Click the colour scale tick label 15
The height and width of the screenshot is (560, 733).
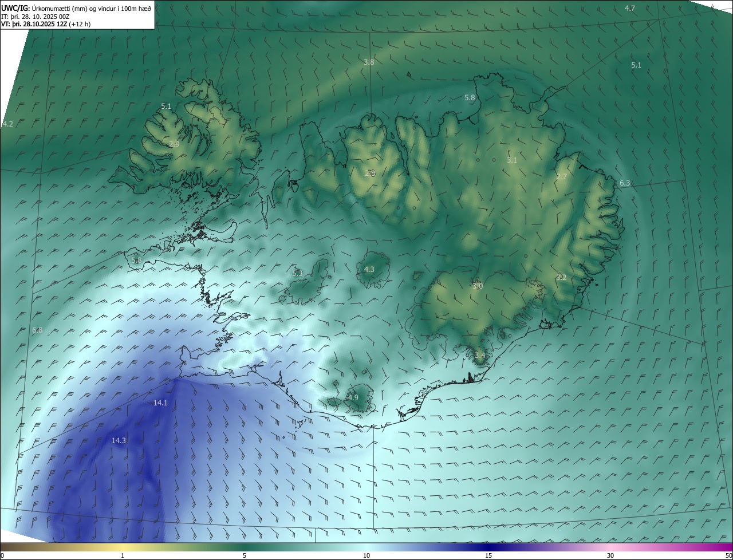[x=488, y=556]
